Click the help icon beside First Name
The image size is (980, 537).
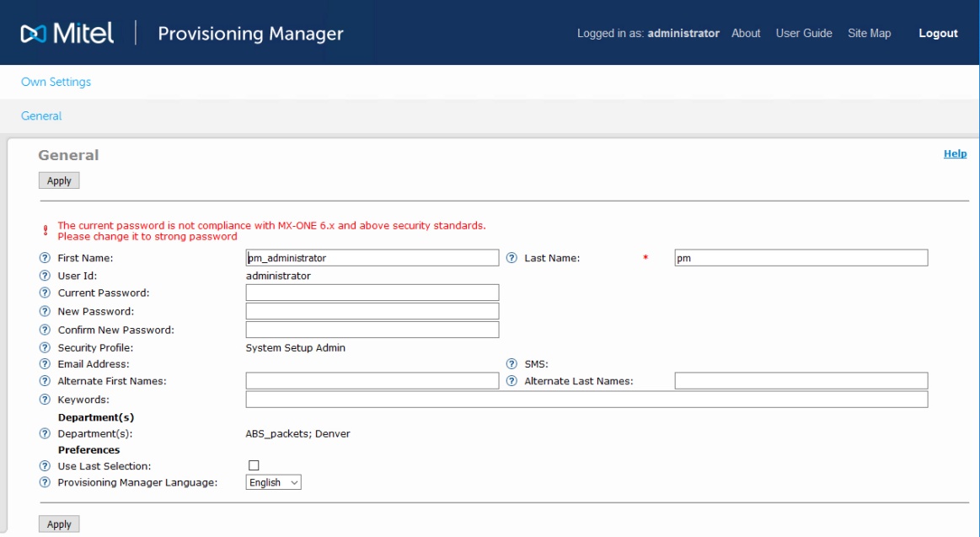coord(45,258)
